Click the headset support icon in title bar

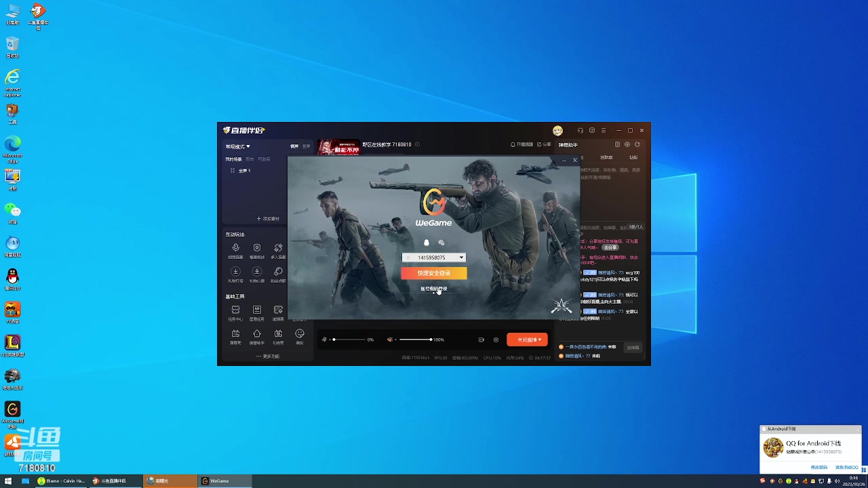pyautogui.click(x=580, y=130)
